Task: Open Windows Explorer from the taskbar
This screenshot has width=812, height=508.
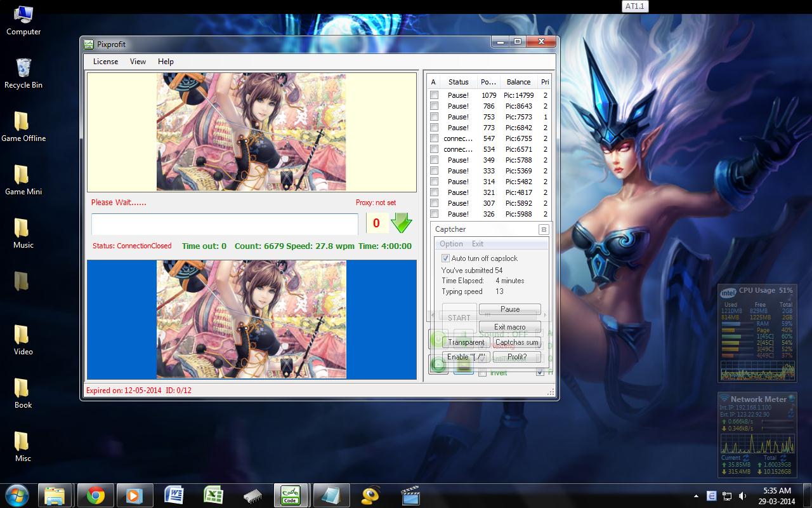Action: tap(55, 495)
